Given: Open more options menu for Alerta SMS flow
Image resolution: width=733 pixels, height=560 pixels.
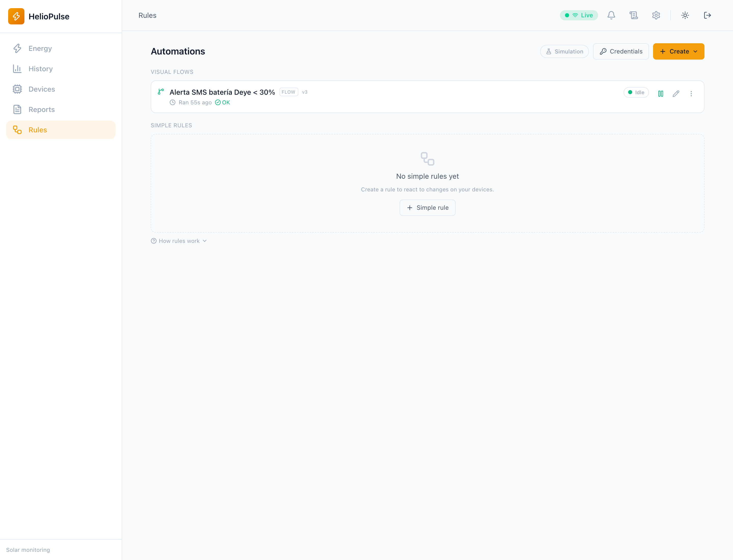Looking at the screenshot, I should pos(691,94).
